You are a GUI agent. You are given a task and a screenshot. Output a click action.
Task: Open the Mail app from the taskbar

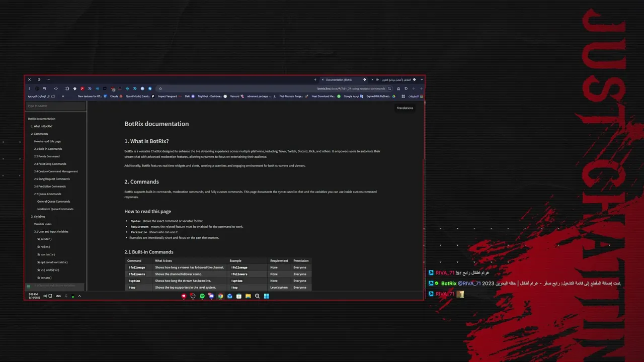230,296
